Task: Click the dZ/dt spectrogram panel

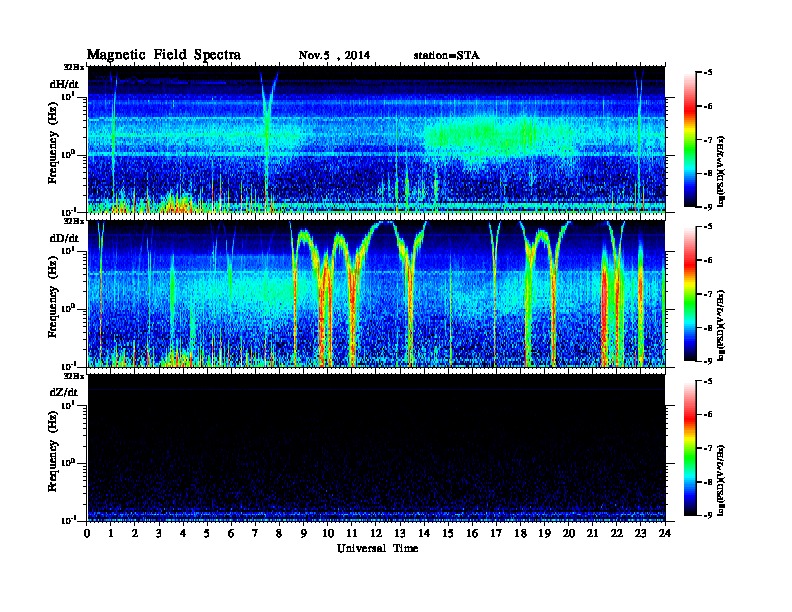Action: 376,448
